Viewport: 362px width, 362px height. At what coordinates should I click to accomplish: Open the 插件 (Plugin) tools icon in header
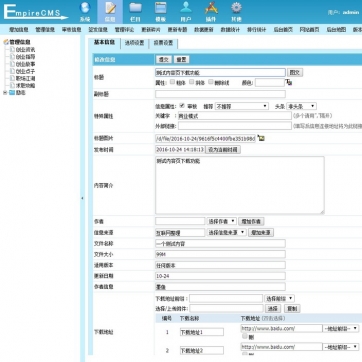(x=211, y=8)
